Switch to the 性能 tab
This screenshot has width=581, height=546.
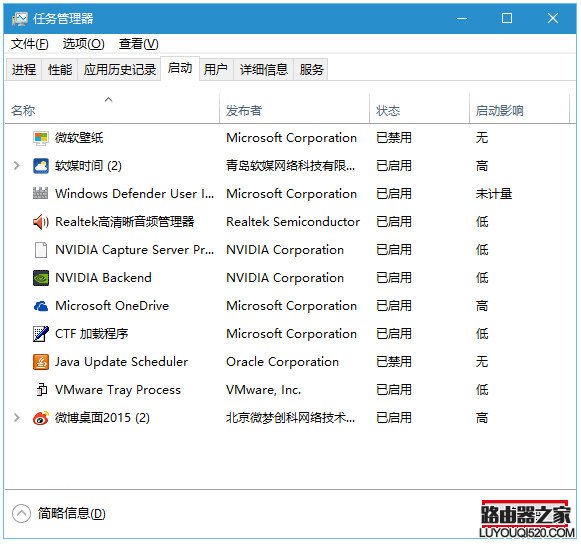click(x=60, y=69)
